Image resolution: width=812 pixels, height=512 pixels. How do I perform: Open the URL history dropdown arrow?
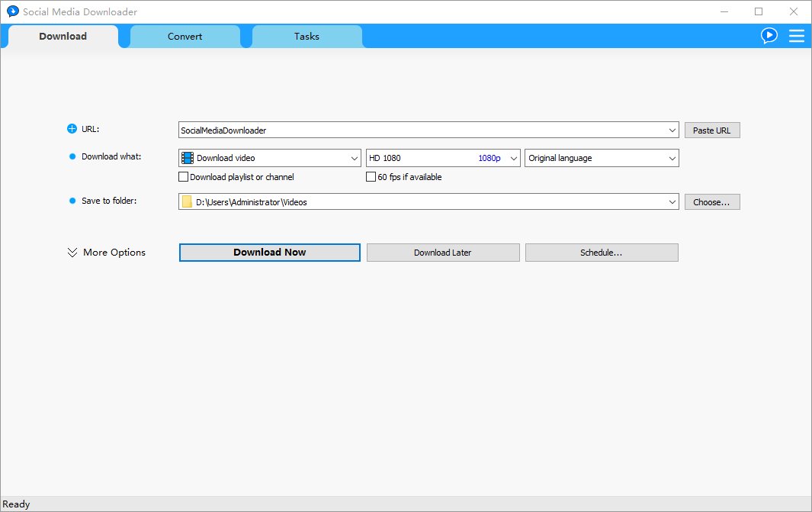point(672,130)
